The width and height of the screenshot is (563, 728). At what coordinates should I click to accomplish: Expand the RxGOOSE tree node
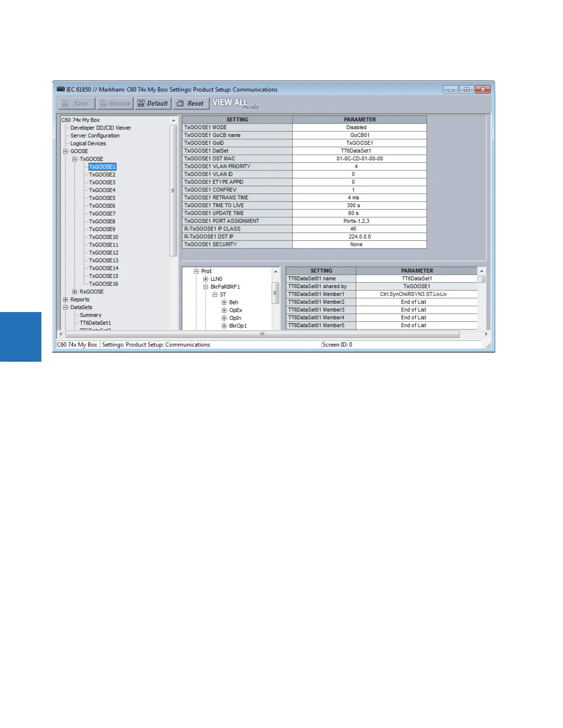point(75,292)
